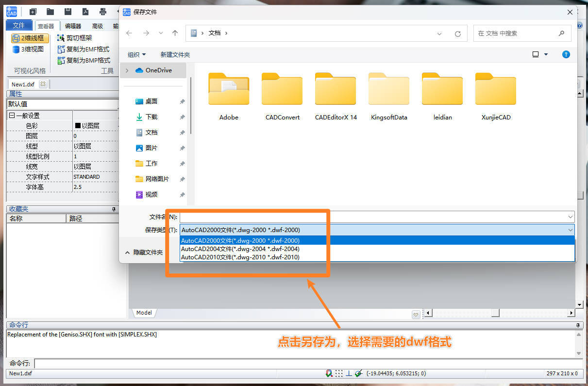Select 图片 in the navigation pane
Image resolution: width=588 pixels, height=386 pixels.
tap(151, 148)
